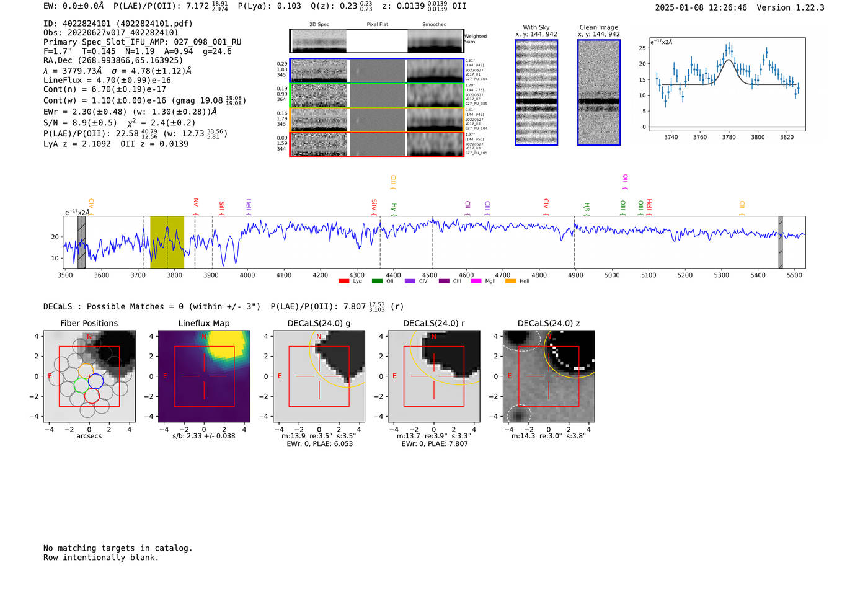Open the DECaLS(24.0) z image
Viewport: 868px width, 591px height.
point(549,376)
